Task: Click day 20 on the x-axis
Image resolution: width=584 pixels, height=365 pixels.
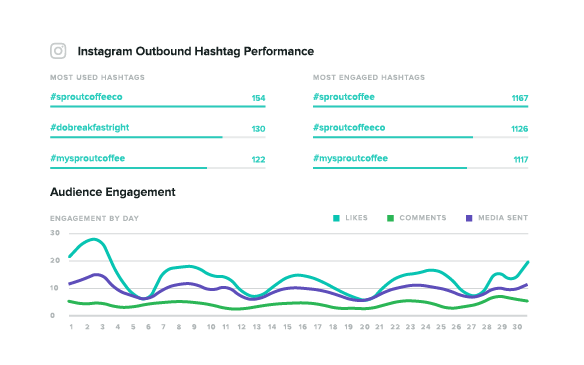Action: [364, 327]
